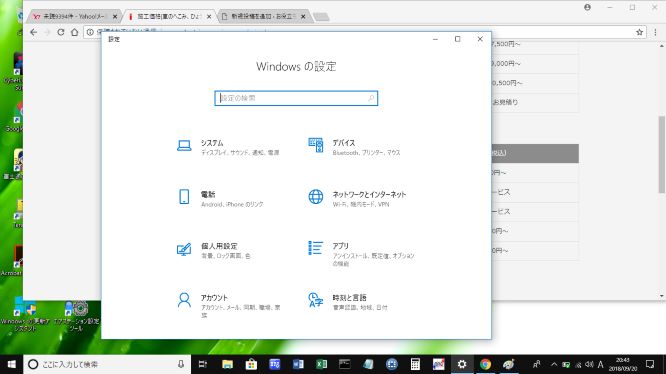Reload the page in Chrome
This screenshot has width=666, height=374.
coord(61,32)
